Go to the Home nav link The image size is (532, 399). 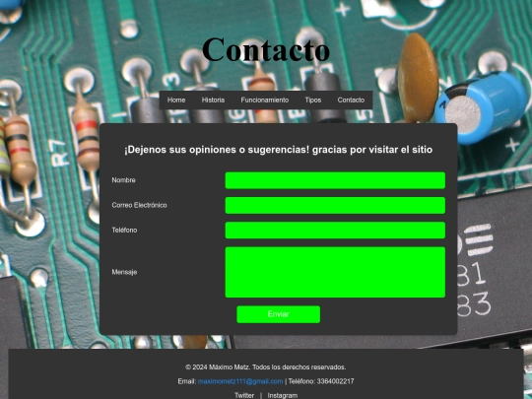coord(176,100)
